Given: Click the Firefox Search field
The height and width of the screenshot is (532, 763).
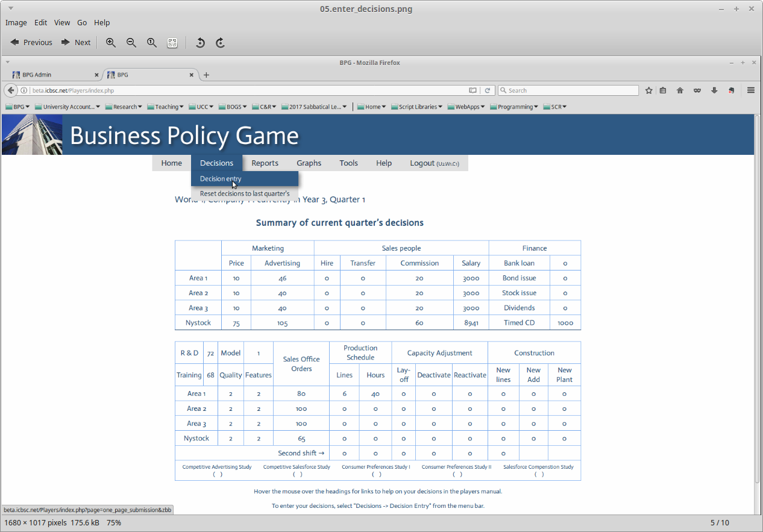Looking at the screenshot, I should click(568, 90).
